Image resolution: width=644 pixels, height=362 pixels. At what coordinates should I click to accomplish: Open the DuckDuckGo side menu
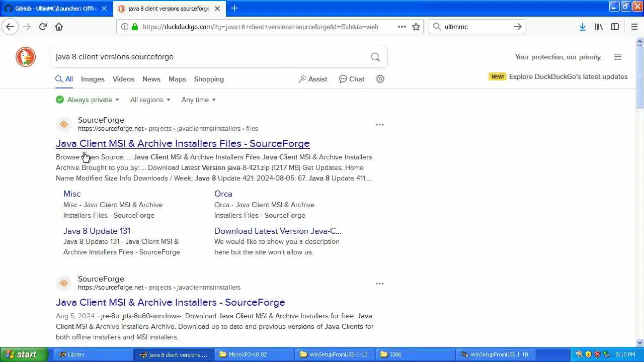(x=618, y=57)
